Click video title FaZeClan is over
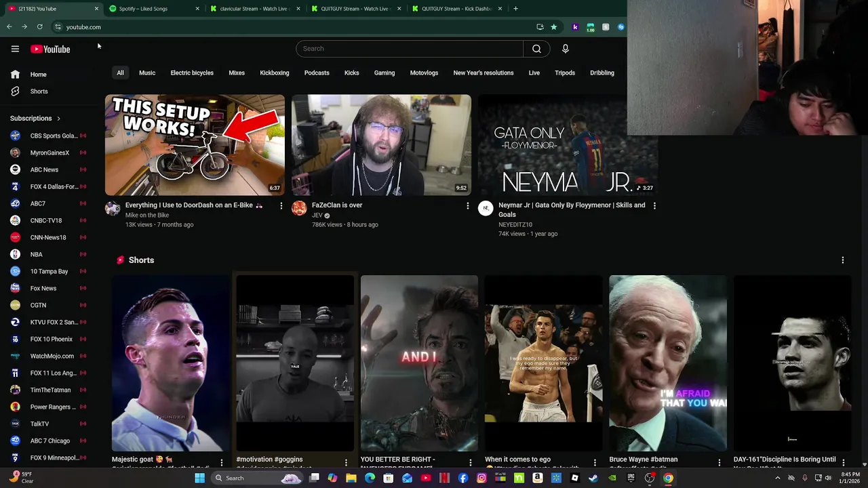 coord(337,205)
